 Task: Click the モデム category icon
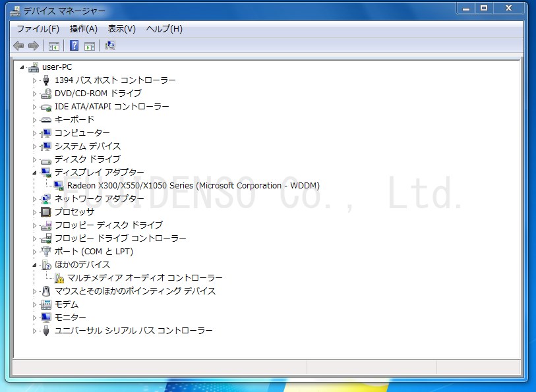(x=45, y=304)
